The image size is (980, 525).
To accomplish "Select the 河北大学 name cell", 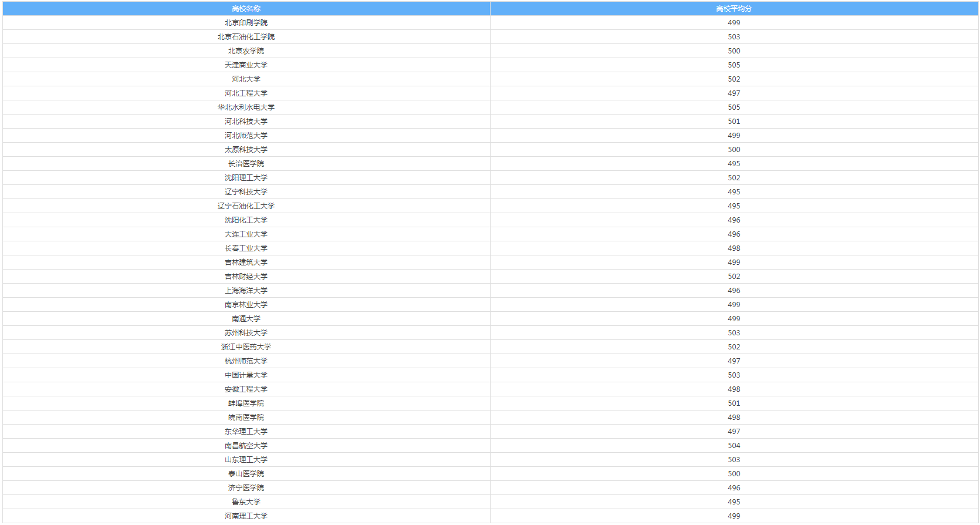I will point(246,79).
